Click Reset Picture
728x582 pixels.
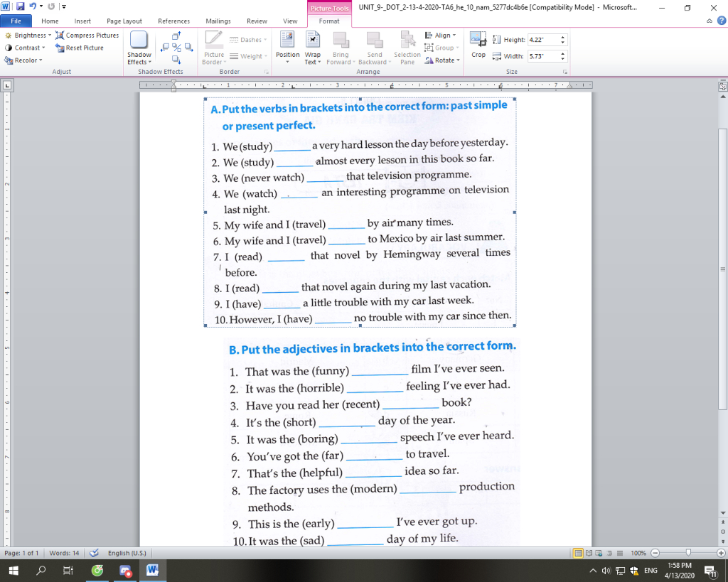pyautogui.click(x=80, y=48)
